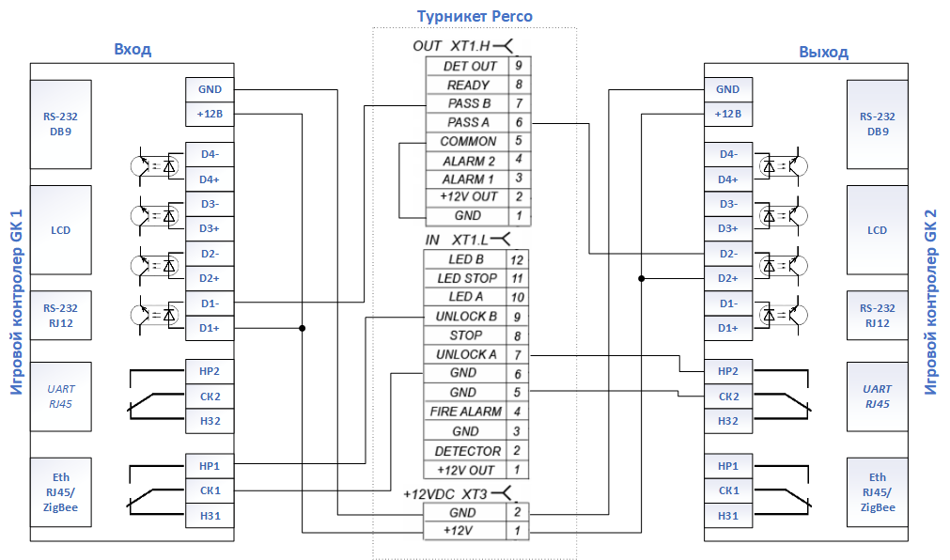Viewport: 950px width, 560px height.
Task: Click the LCD block on Выход controller
Action: coord(878,229)
